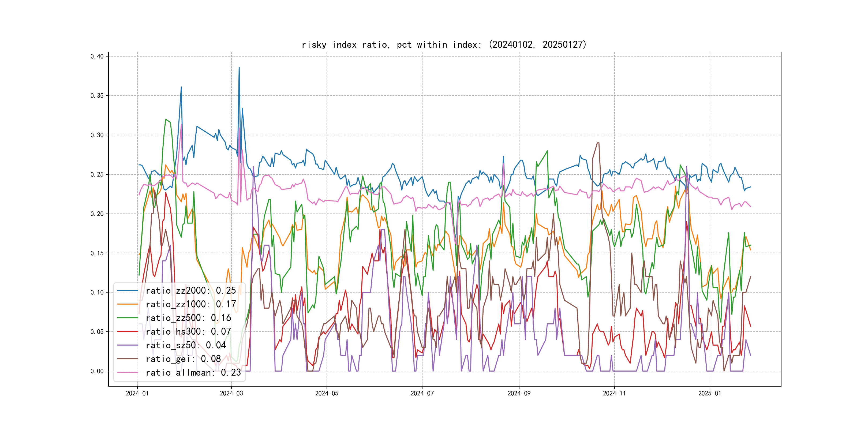Click the pink ratio_allmean legend line sample

127,372
